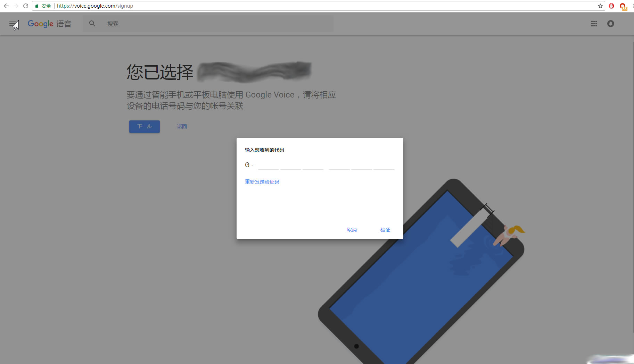The height and width of the screenshot is (364, 634).
Task: Open the account notifications icon
Action: tap(611, 24)
